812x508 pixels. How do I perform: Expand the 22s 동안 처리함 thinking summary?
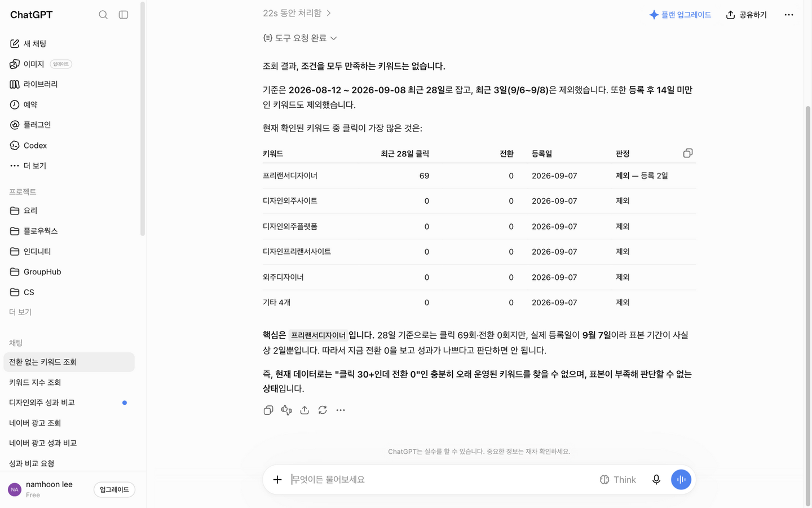[297, 13]
